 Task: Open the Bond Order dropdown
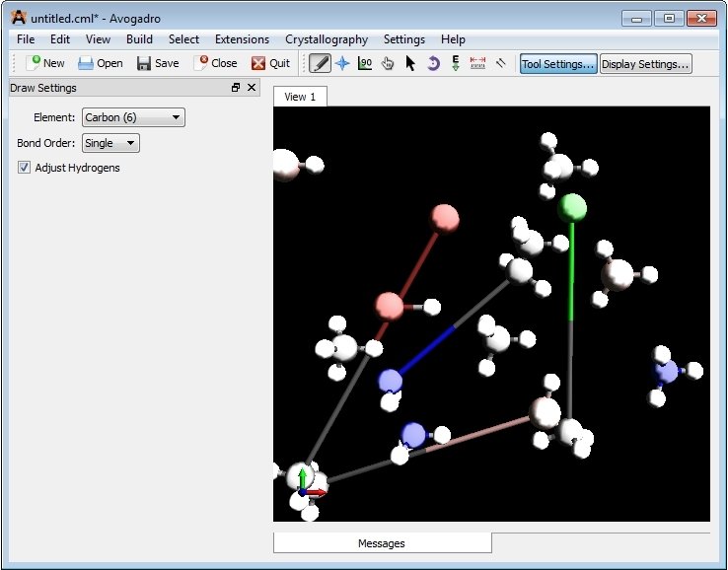pyautogui.click(x=110, y=143)
